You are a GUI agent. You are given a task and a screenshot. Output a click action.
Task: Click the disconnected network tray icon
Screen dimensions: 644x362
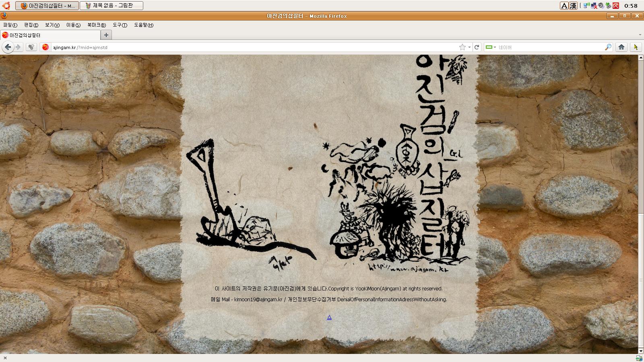click(x=594, y=6)
